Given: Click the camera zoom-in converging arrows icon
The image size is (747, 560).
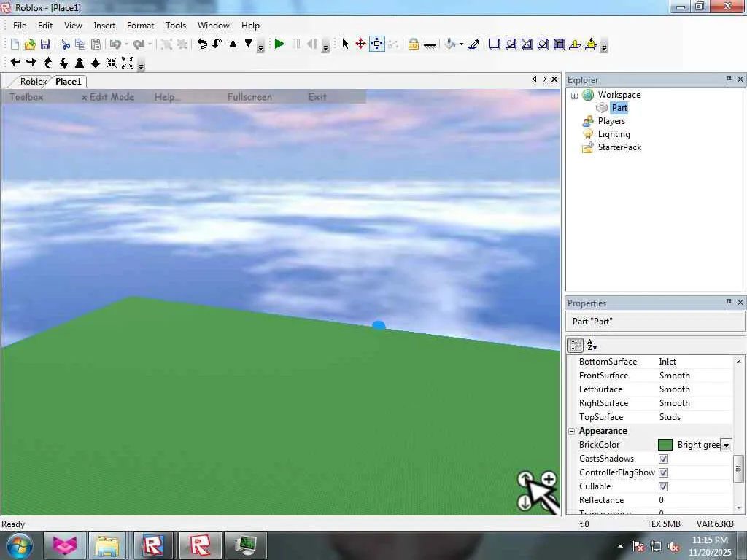Looking at the screenshot, I should coord(112,63).
